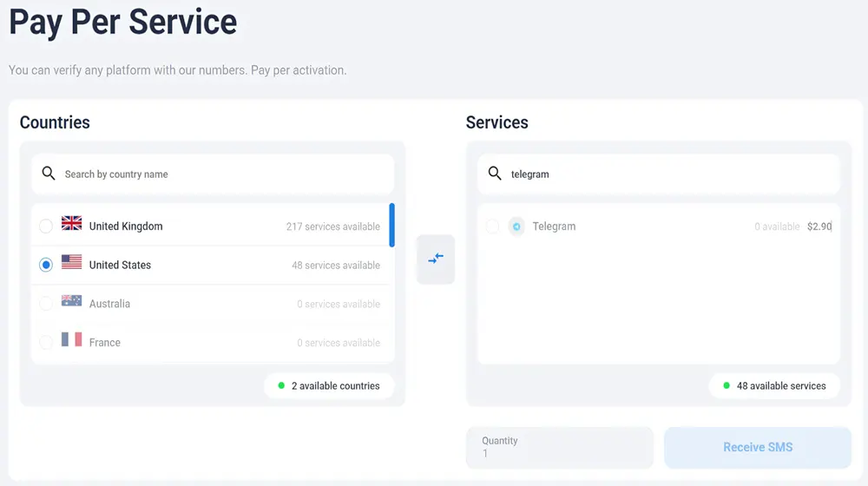The height and width of the screenshot is (486, 868).
Task: Click the United States flag icon
Action: coord(71,262)
